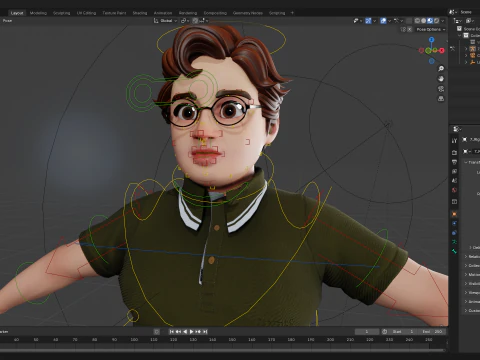Image resolution: width=480 pixels, height=360 pixels.
Task: Jump to the timeline start frame
Action: [172, 332]
